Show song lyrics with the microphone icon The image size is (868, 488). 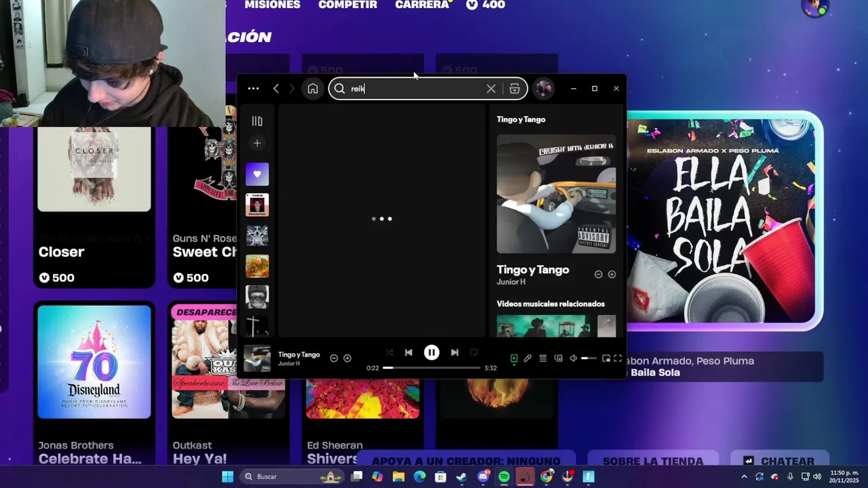[528, 359]
